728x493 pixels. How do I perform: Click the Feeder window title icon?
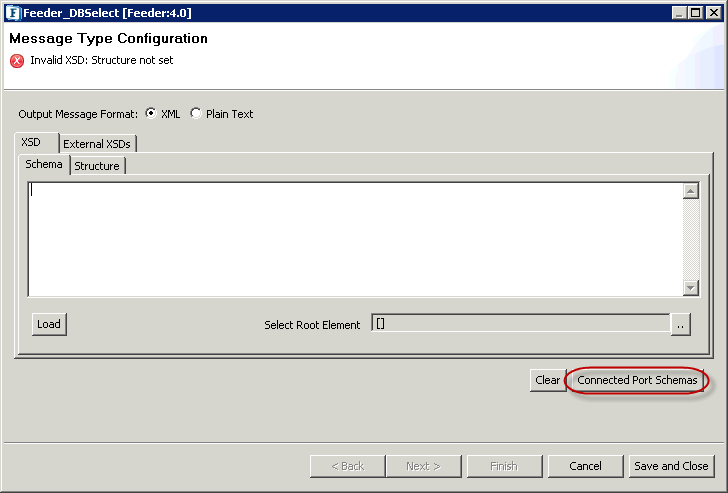13,13
